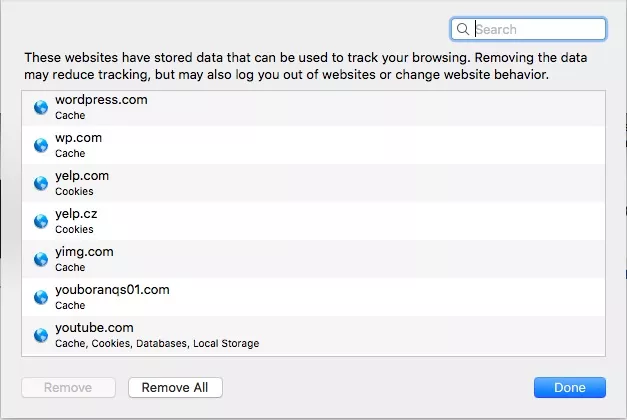
Task: Click the greyed-out Remove button
Action: click(x=69, y=387)
